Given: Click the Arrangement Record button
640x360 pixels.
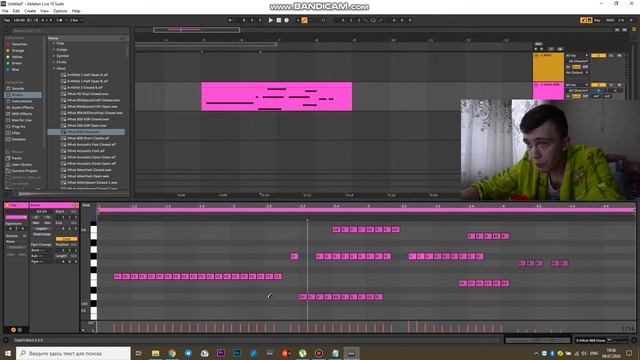Looking at the screenshot, I should pyautogui.click(x=287, y=20).
